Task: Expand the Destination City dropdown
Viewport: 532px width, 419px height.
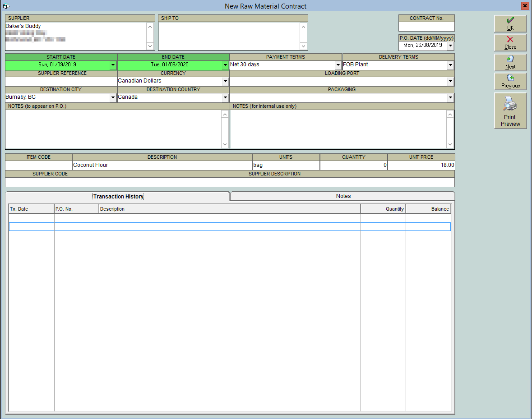Action: coord(113,97)
